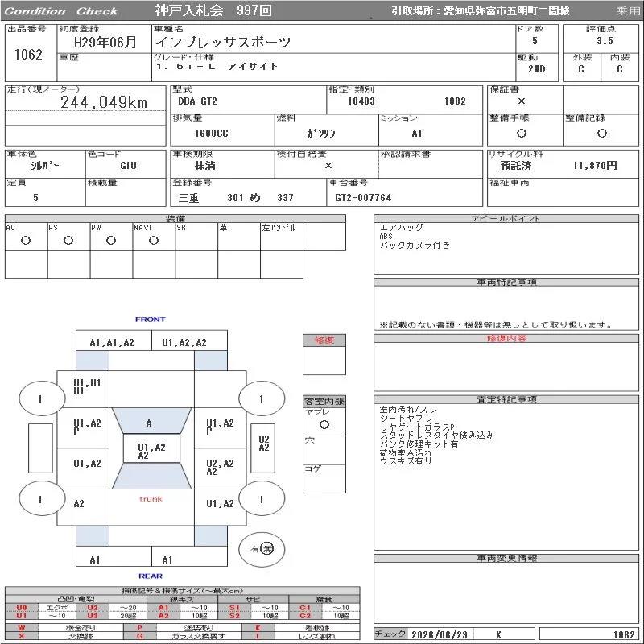
Task: Select body color シルバー
Action: pos(45,166)
